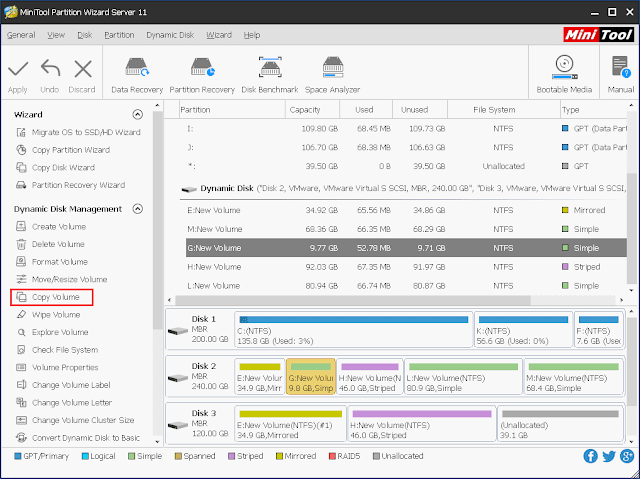Collapse Dynamic Disk Management section
640x479 pixels.
tap(138, 209)
